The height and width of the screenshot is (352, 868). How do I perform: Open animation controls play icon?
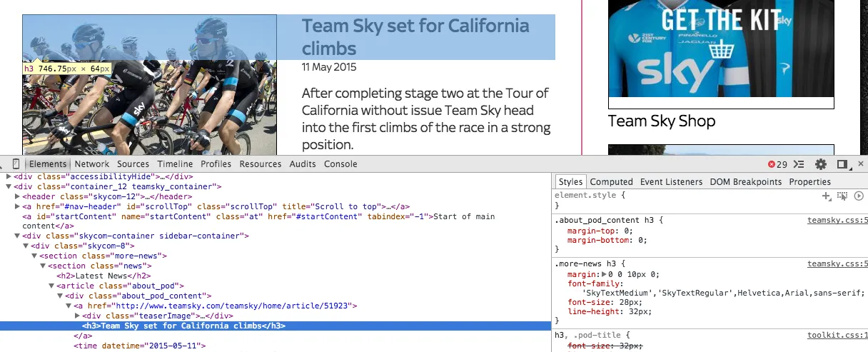click(859, 195)
